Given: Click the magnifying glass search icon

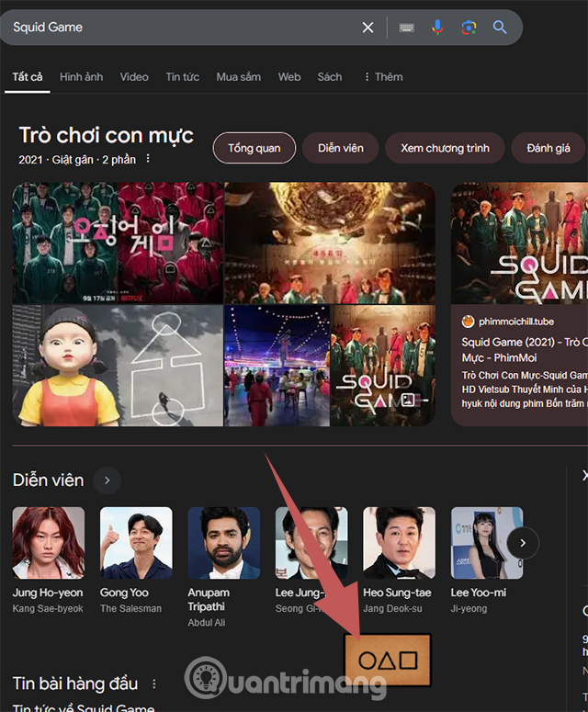Looking at the screenshot, I should 500,28.
